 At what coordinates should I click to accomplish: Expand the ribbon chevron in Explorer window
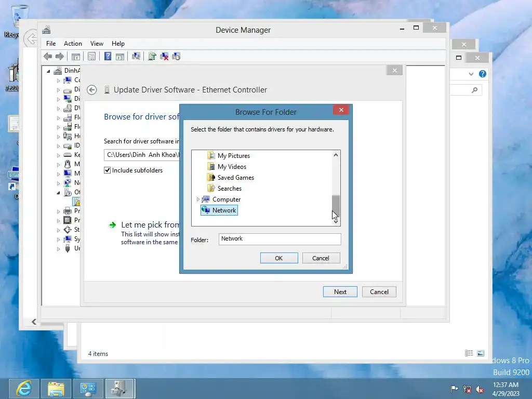(x=471, y=74)
